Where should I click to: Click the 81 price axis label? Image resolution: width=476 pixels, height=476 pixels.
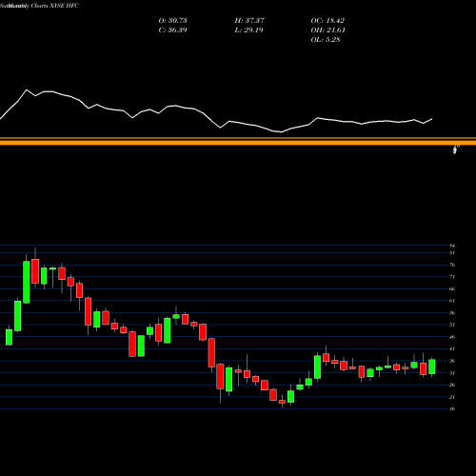tap(452, 253)
